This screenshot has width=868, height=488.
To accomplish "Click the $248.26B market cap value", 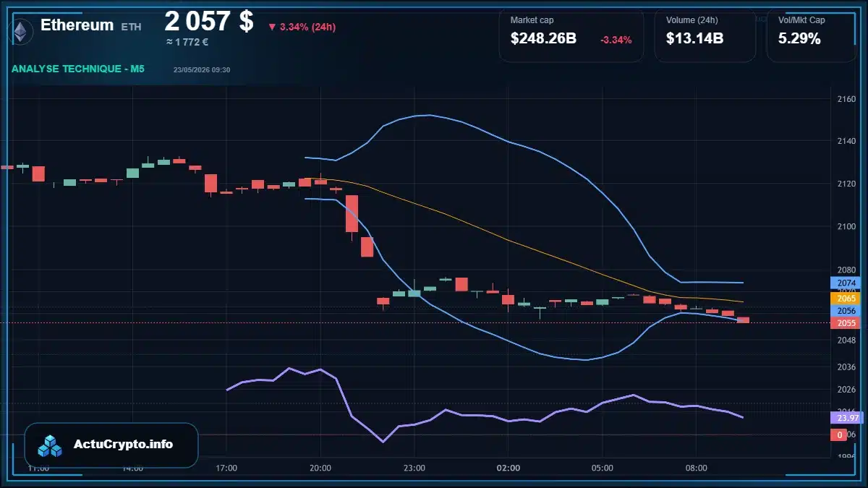I will [x=543, y=39].
